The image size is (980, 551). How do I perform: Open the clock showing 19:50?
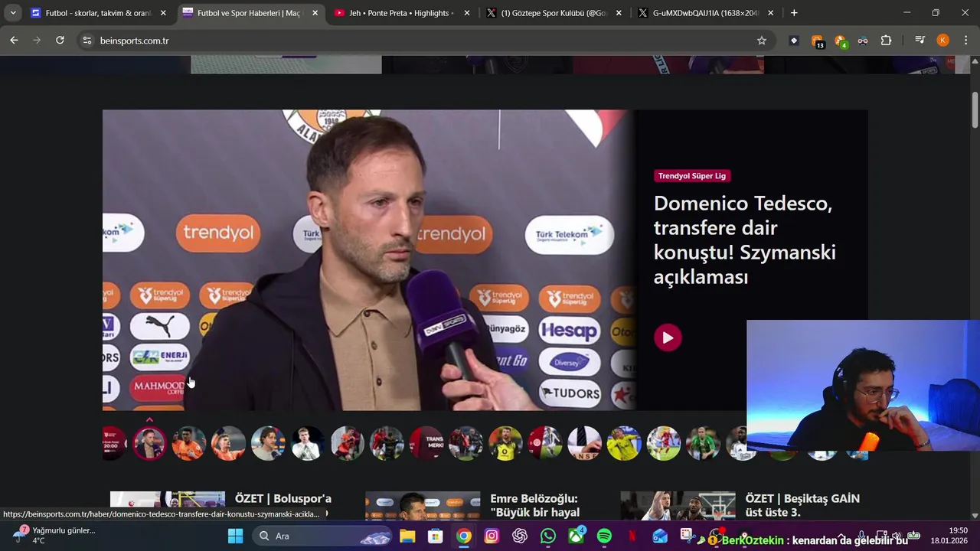[949, 535]
